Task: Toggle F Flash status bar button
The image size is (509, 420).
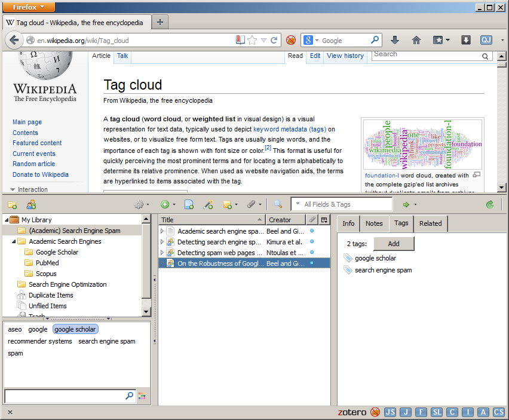Action: 421,412
